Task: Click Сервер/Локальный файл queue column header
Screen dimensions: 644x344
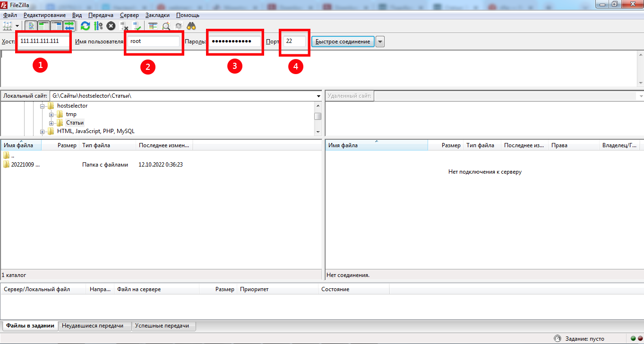Action: [43, 289]
